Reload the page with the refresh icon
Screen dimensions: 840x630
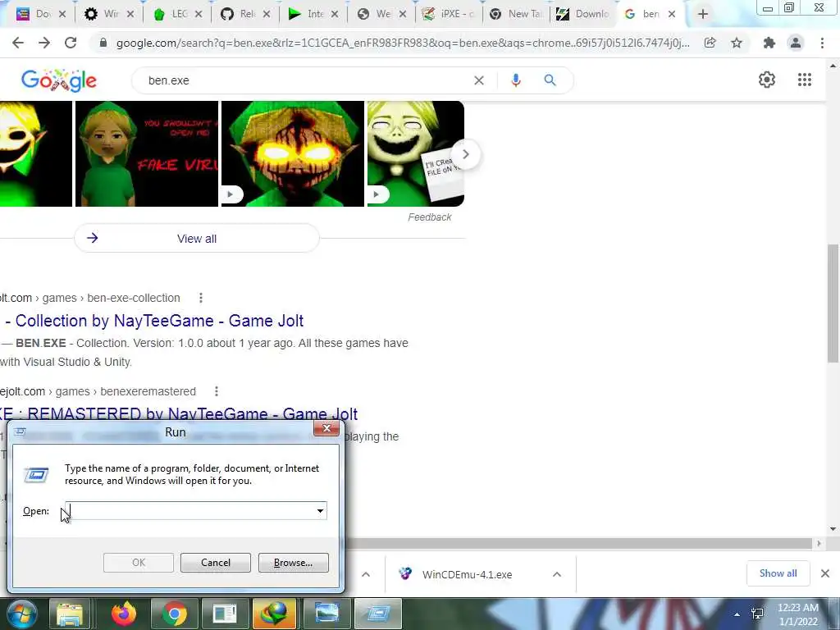71,43
